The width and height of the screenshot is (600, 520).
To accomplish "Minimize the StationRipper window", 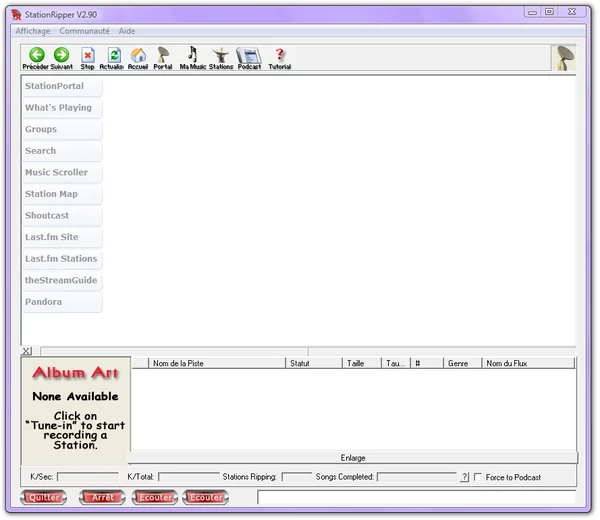I will [532, 12].
